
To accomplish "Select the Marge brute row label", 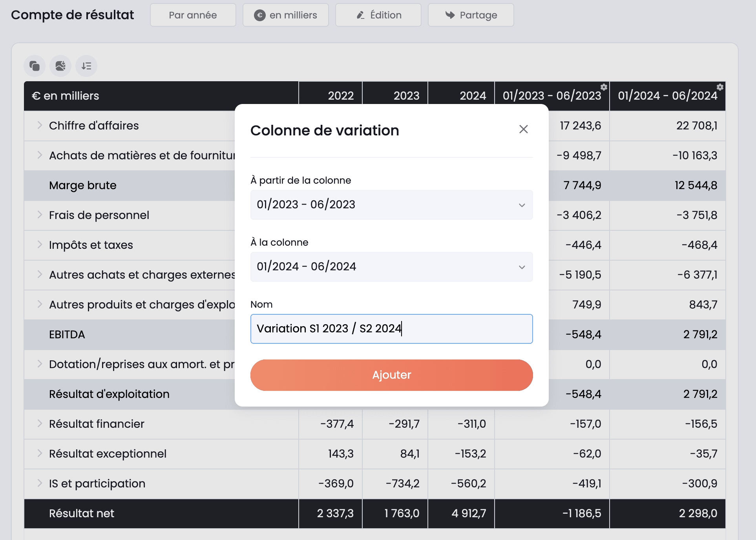I will tap(83, 185).
